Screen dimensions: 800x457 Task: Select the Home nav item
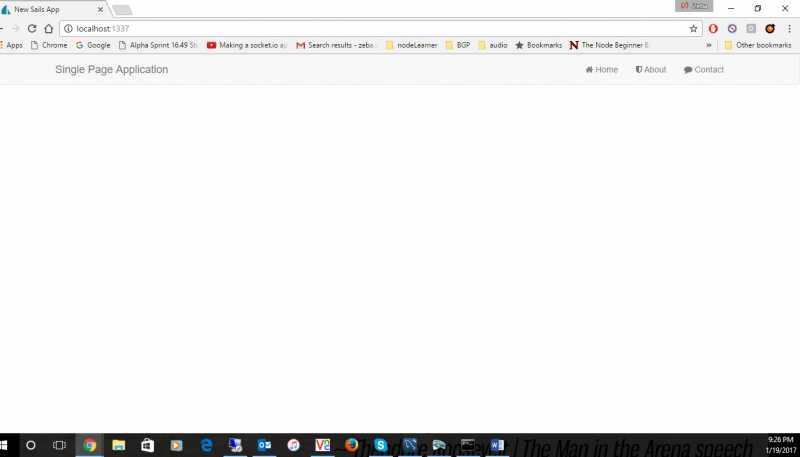(x=601, y=70)
